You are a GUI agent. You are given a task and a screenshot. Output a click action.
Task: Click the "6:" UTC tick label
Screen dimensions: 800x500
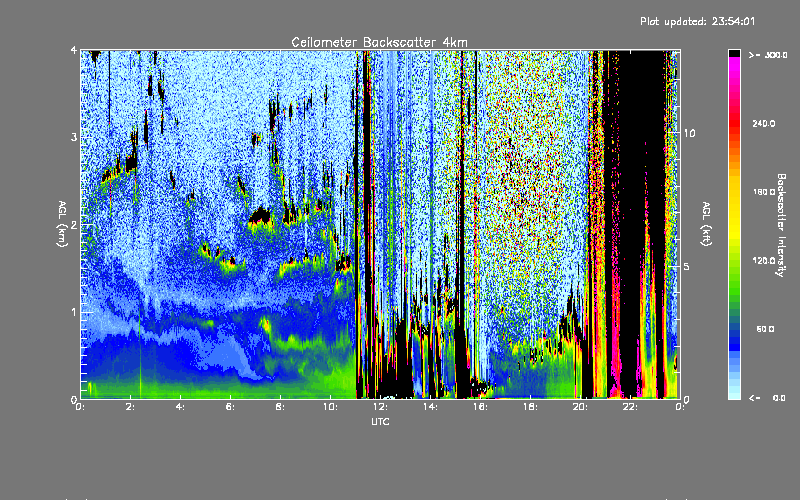[x=230, y=407]
